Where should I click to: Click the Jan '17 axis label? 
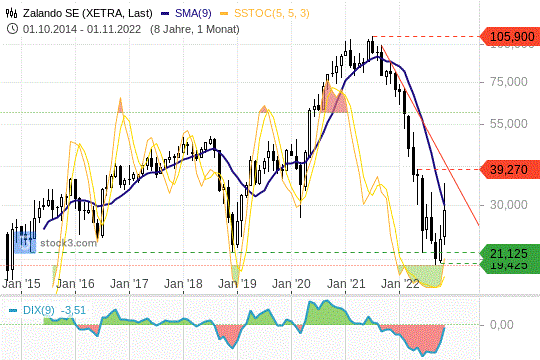point(129,284)
